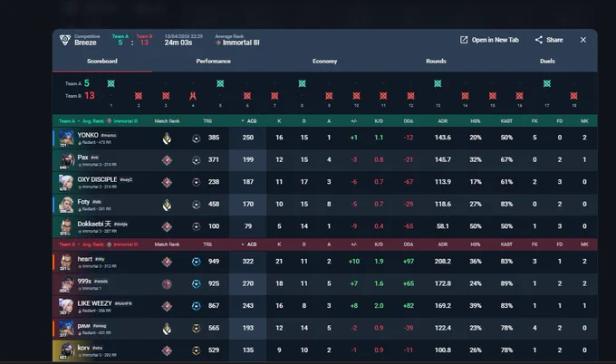Click LIKE WEEZY's match rank icon
The width and height of the screenshot is (616, 364).
click(x=167, y=306)
